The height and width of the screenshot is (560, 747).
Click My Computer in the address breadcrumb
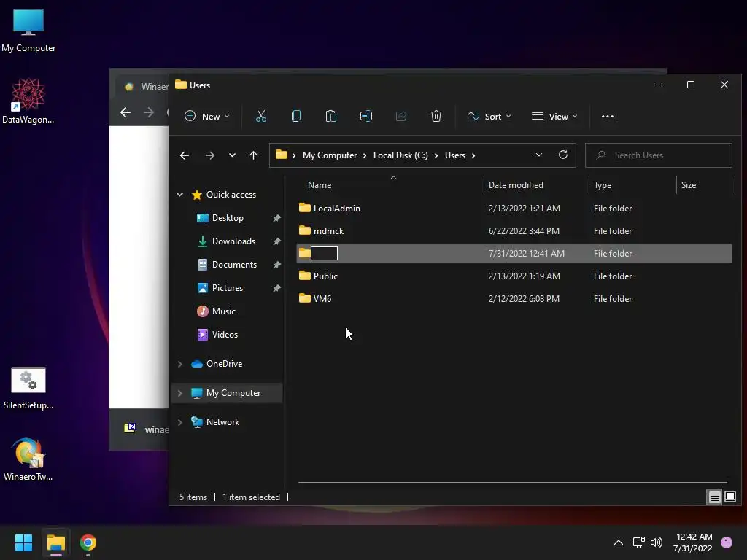tap(329, 155)
